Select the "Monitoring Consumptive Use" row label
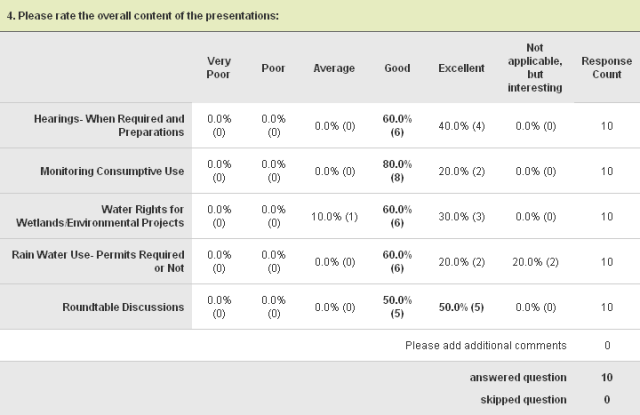The height and width of the screenshot is (415, 640). (x=112, y=171)
